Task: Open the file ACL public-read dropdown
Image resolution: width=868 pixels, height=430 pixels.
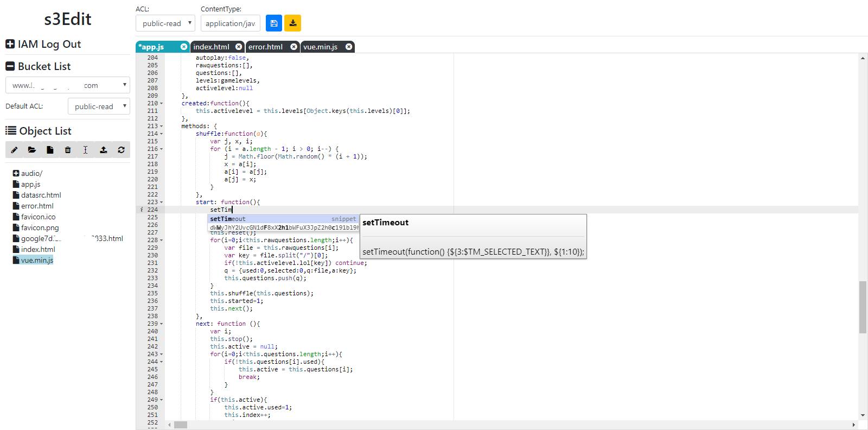Action: (165, 23)
